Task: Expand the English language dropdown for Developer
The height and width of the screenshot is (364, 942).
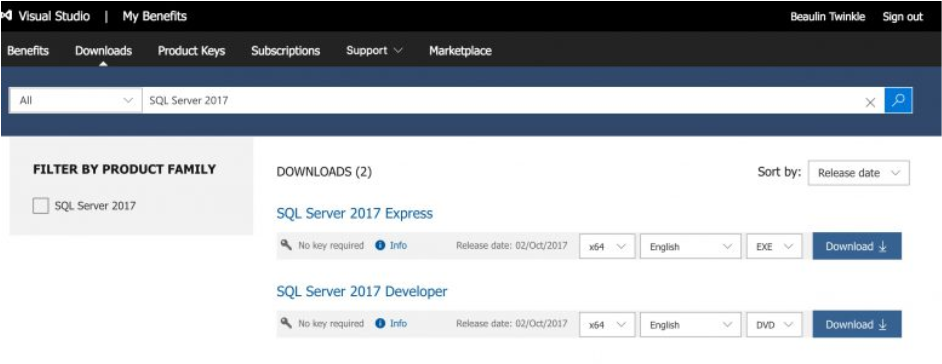Action: pos(691,324)
